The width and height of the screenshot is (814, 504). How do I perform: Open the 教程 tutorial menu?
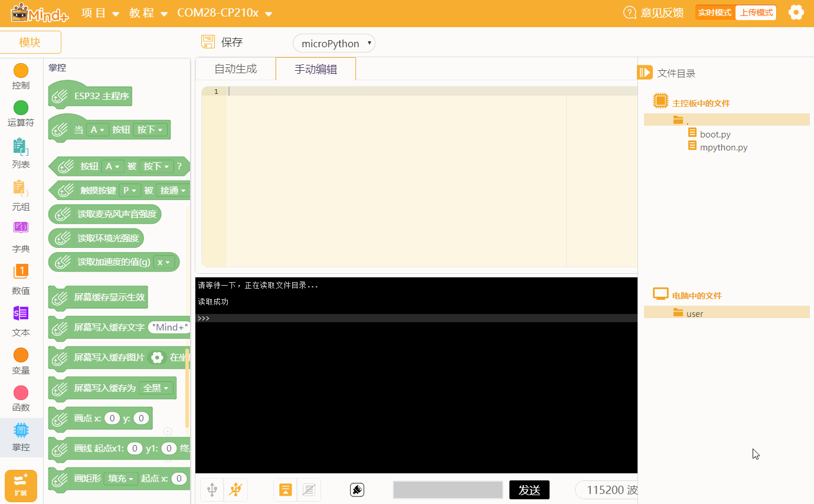(148, 13)
